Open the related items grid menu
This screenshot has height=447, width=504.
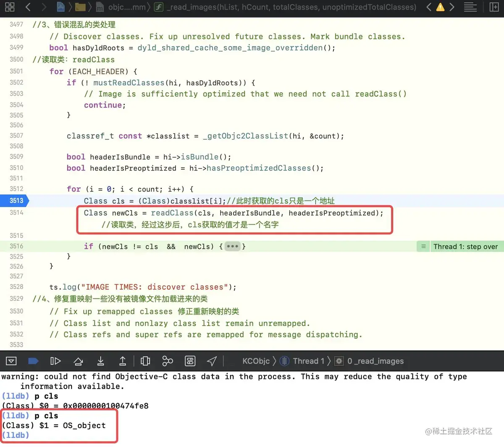pyautogui.click(x=10, y=7)
